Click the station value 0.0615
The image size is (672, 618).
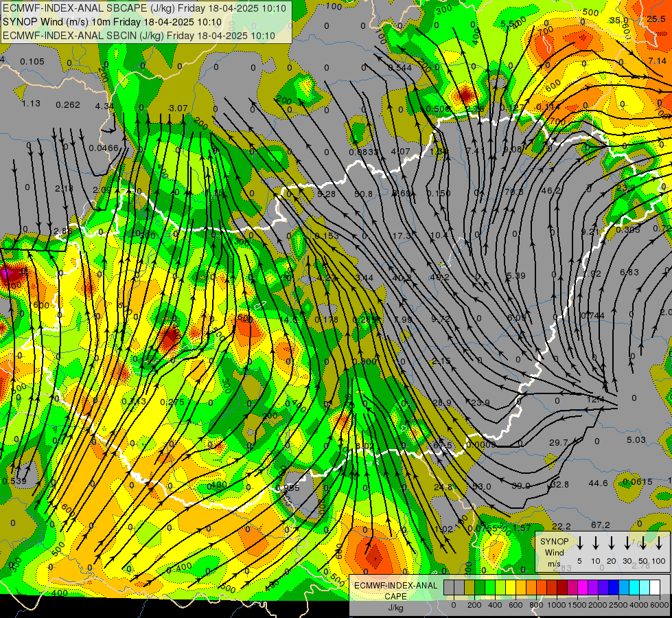coord(638,481)
